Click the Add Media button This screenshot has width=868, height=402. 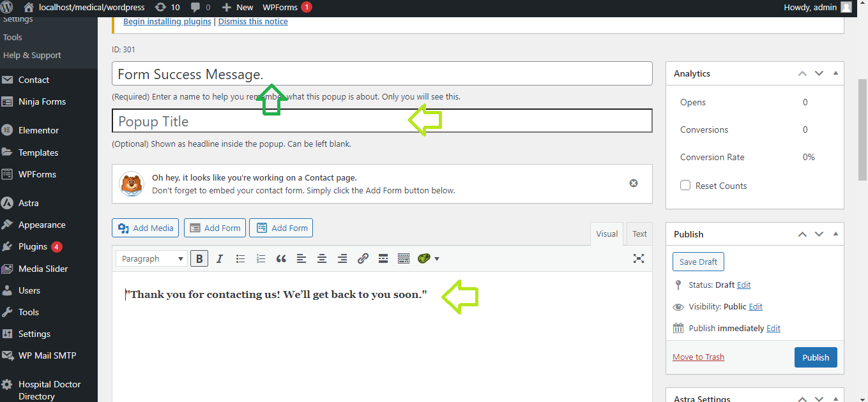click(146, 228)
